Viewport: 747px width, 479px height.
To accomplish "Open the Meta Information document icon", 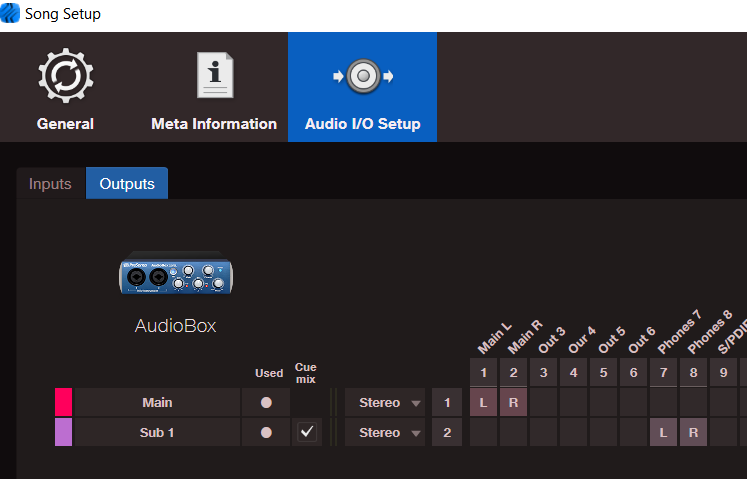I will (x=214, y=76).
